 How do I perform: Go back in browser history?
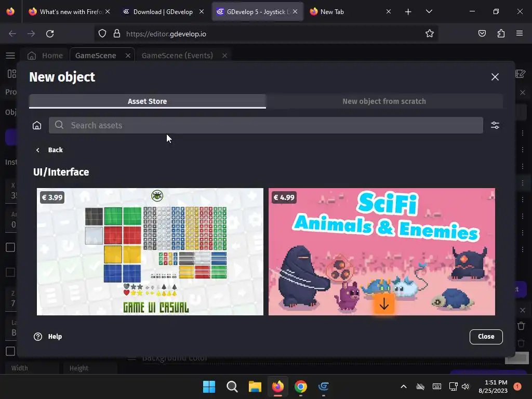click(12, 34)
